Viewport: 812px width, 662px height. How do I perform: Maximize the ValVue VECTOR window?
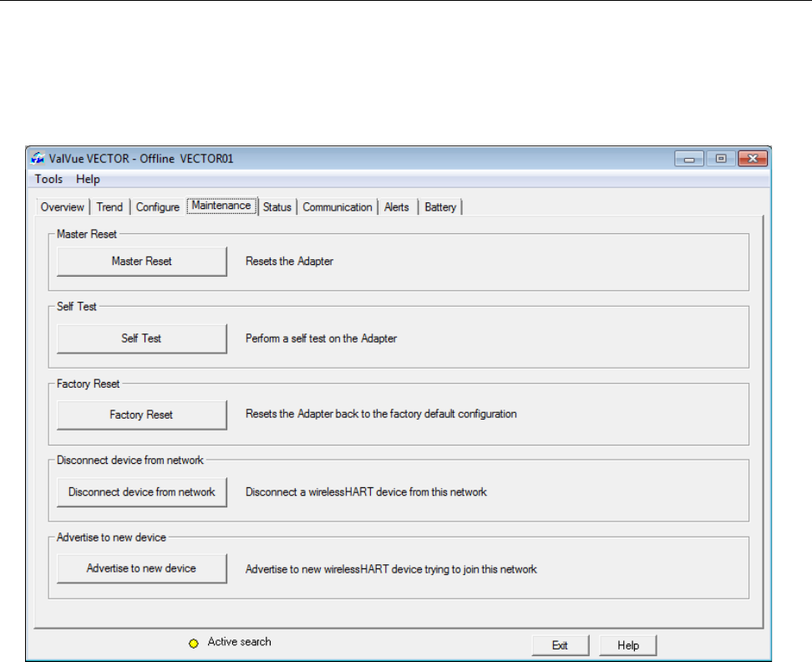point(721,159)
